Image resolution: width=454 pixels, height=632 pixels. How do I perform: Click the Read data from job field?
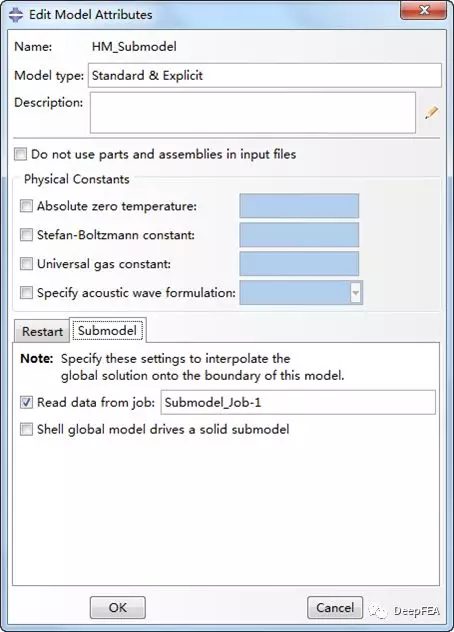click(x=298, y=402)
